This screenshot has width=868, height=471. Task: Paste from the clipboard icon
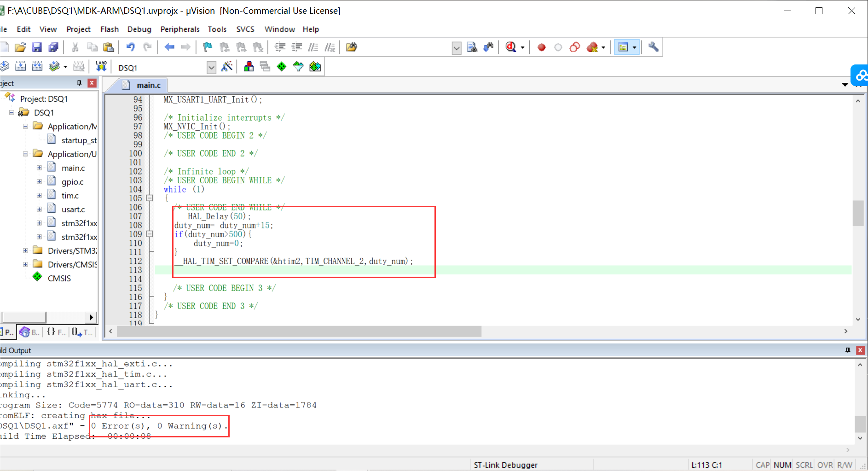(x=109, y=47)
